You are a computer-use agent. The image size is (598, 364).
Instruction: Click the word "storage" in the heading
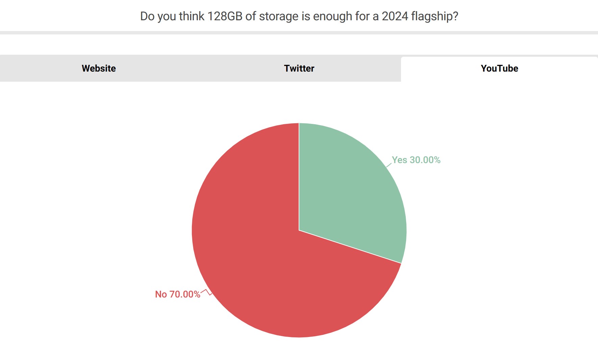click(x=279, y=16)
